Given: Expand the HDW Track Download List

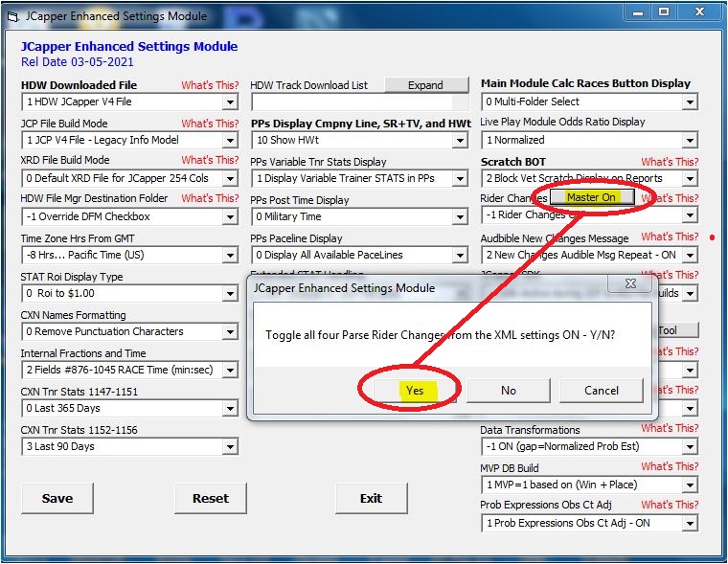Looking at the screenshot, I should (x=426, y=85).
